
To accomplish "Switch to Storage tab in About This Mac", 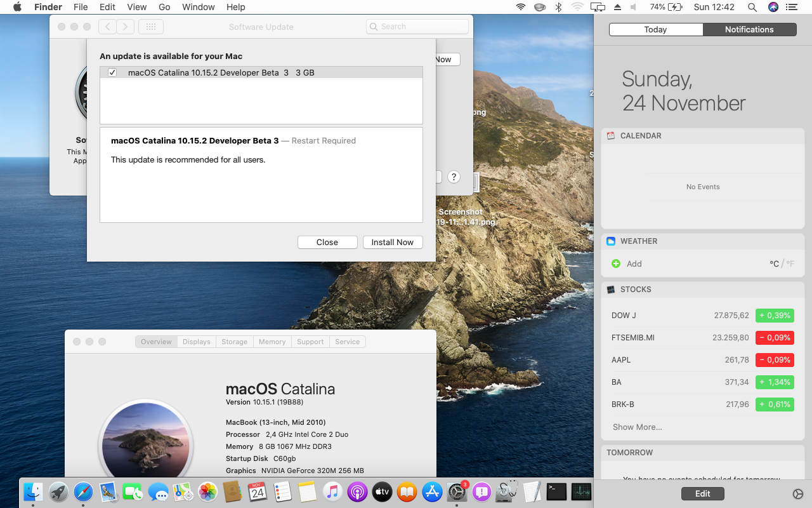I will pyautogui.click(x=235, y=342).
